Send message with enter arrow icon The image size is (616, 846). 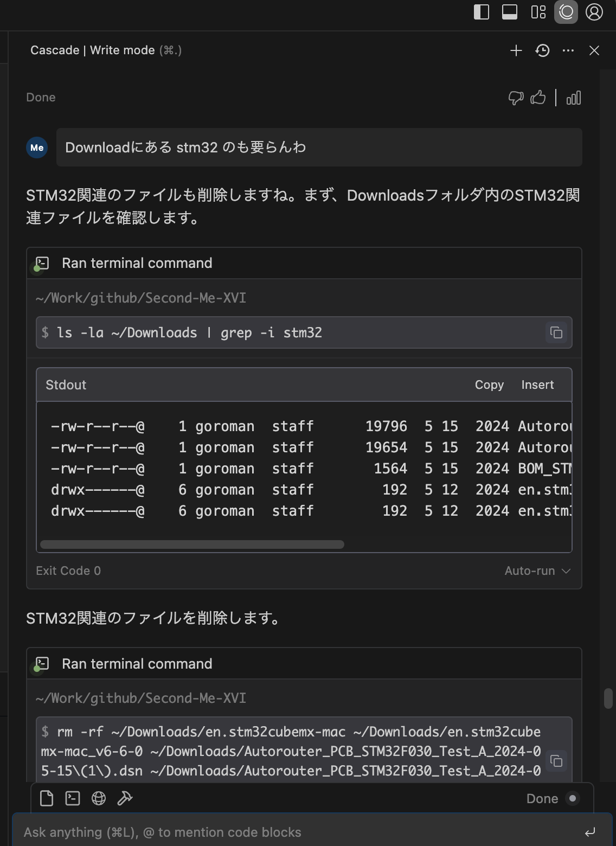tap(590, 832)
